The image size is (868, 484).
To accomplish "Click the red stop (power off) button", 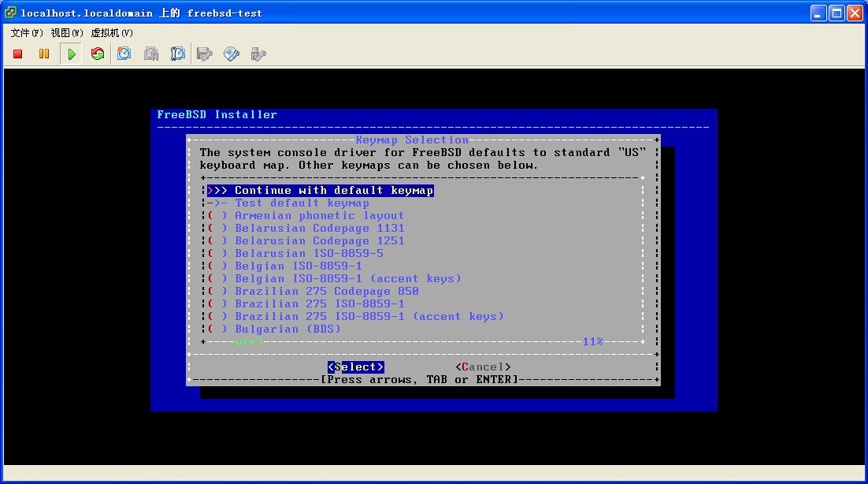I will click(x=18, y=54).
